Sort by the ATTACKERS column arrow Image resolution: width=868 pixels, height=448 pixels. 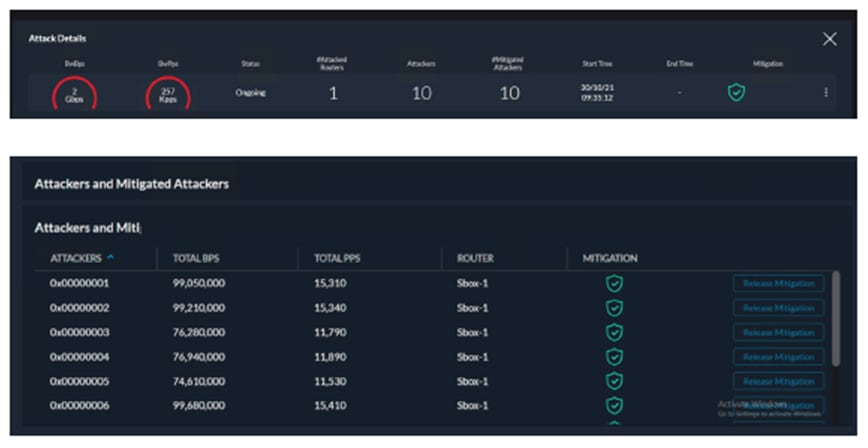(111, 258)
